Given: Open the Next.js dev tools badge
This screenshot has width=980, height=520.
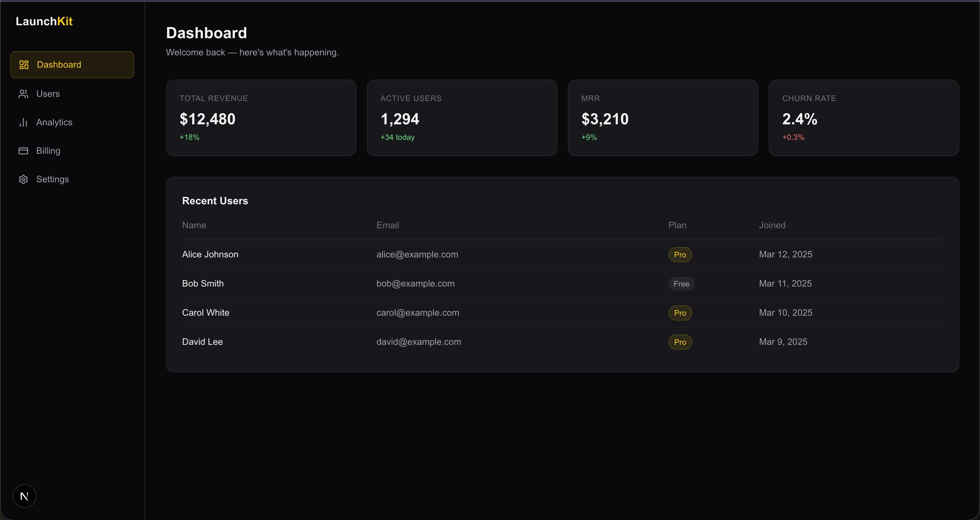Looking at the screenshot, I should pos(24,496).
